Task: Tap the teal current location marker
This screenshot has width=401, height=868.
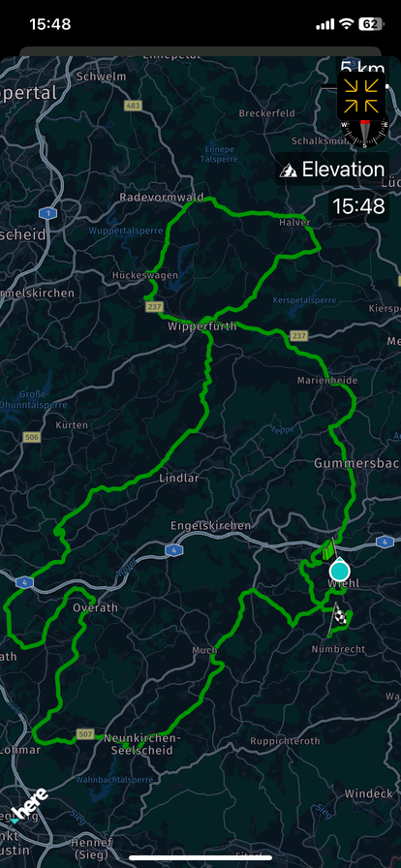Action: pyautogui.click(x=339, y=569)
